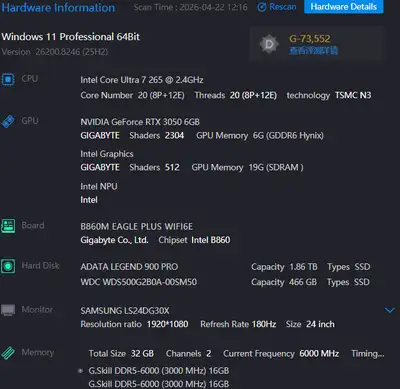Click the 19G (SDRAM) memory value
Image resolution: width=400 pixels, height=389 pixels.
pos(276,167)
